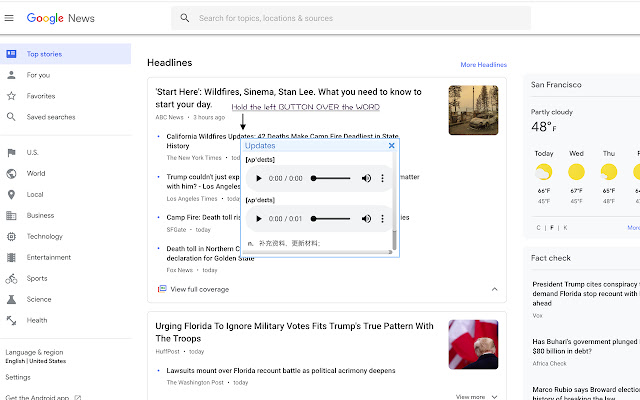The height and width of the screenshot is (400, 640).
Task: Click the World globe icon
Action: pyautogui.click(x=11, y=173)
